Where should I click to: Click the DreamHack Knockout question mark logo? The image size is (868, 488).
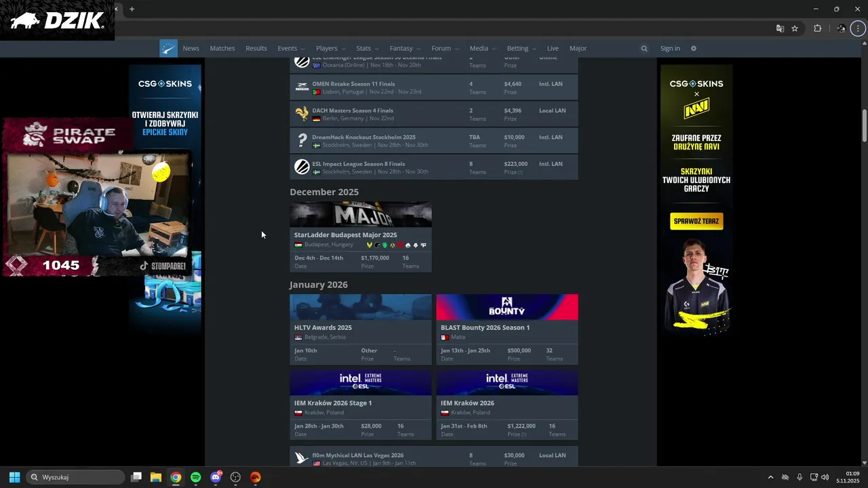(302, 140)
